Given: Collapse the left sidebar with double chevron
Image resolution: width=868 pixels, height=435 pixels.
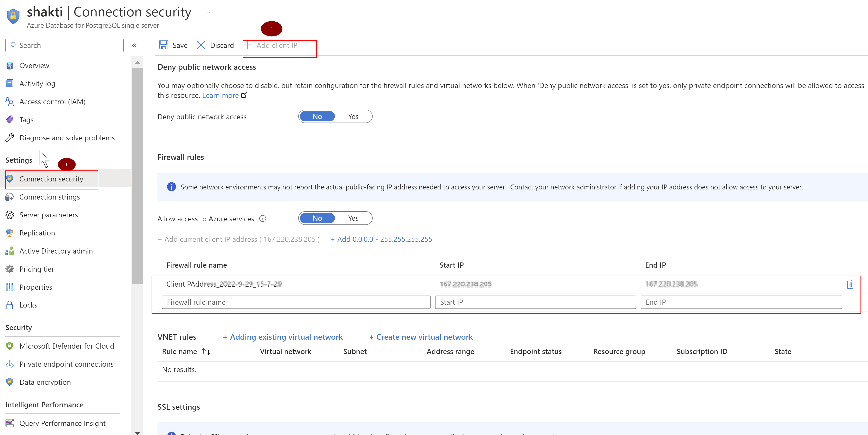Looking at the screenshot, I should coord(134,46).
